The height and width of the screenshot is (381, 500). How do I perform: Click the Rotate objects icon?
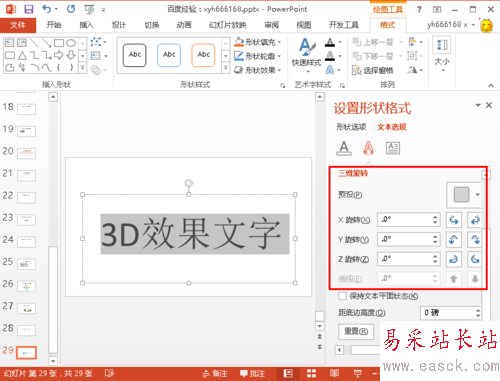click(413, 70)
